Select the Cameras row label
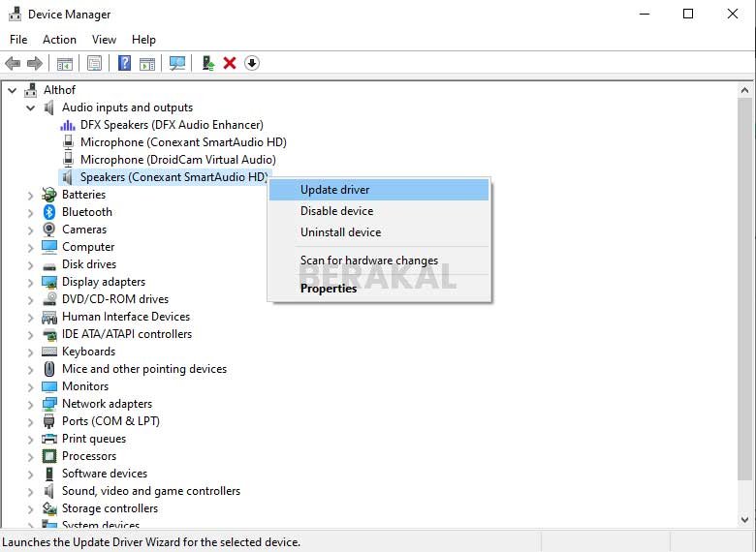The height and width of the screenshot is (552, 756). [x=84, y=230]
